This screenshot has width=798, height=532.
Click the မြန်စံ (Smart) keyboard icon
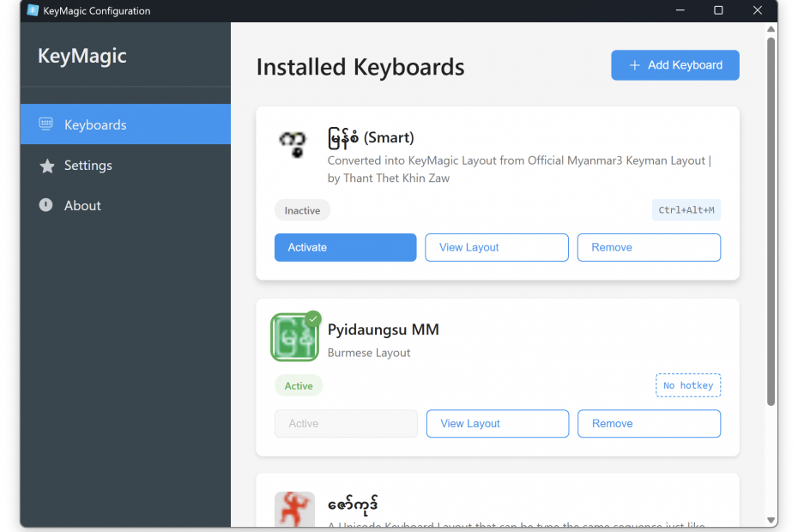tap(293, 143)
